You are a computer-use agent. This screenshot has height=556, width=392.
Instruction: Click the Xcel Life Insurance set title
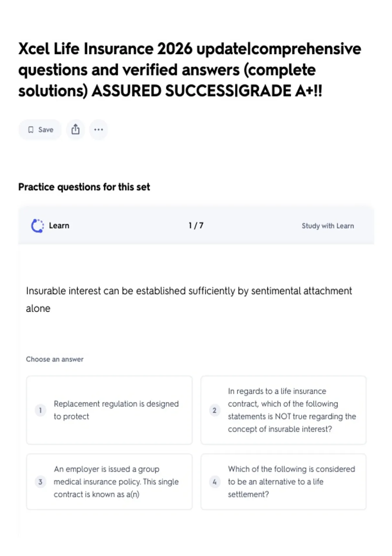tap(190, 70)
